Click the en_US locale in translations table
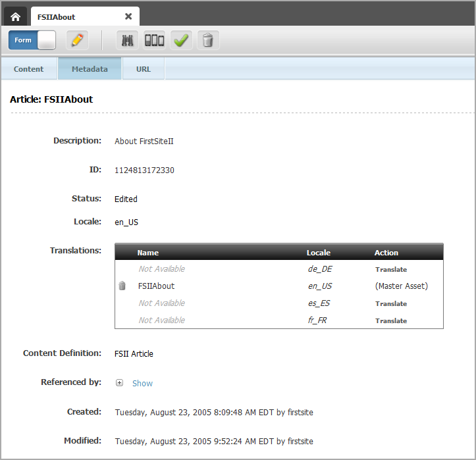This screenshot has height=460, width=476. click(320, 286)
